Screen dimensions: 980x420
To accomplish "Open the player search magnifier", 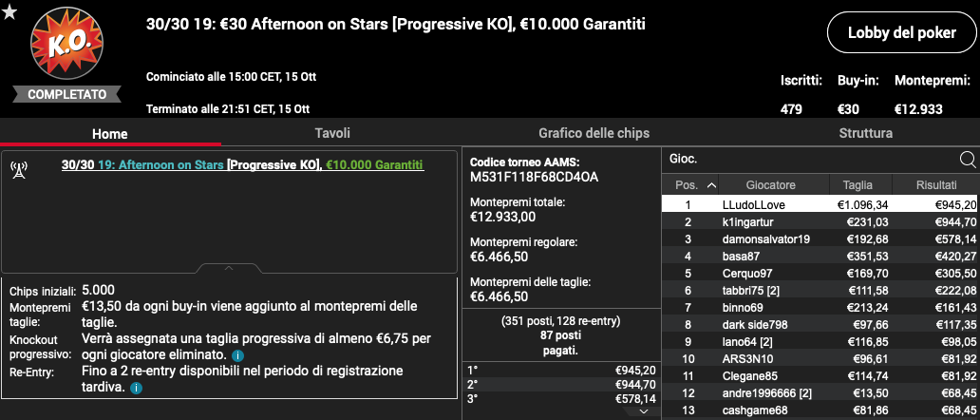I will [x=968, y=160].
